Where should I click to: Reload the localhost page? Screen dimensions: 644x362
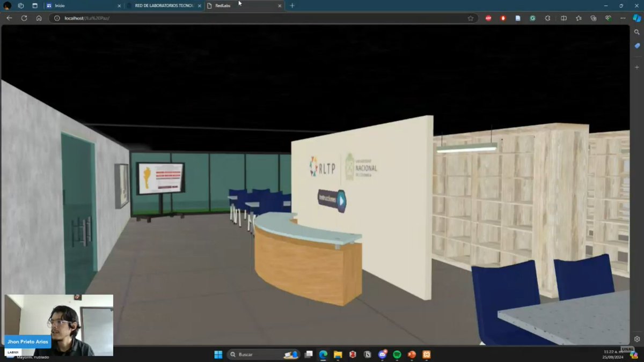point(24,18)
